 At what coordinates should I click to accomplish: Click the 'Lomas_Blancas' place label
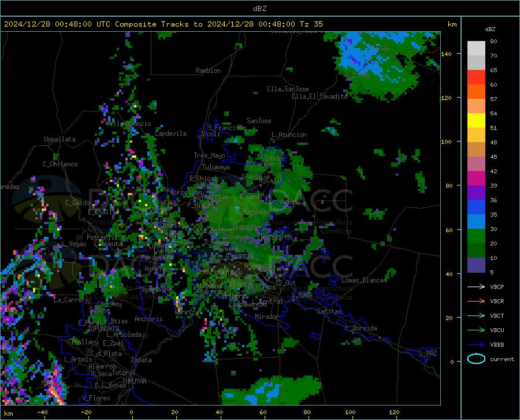tap(364, 280)
